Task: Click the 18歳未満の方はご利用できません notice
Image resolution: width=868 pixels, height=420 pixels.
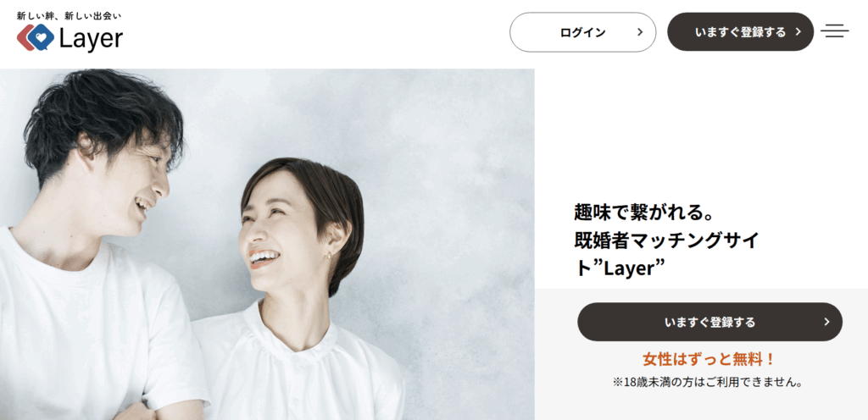Action: [708, 383]
